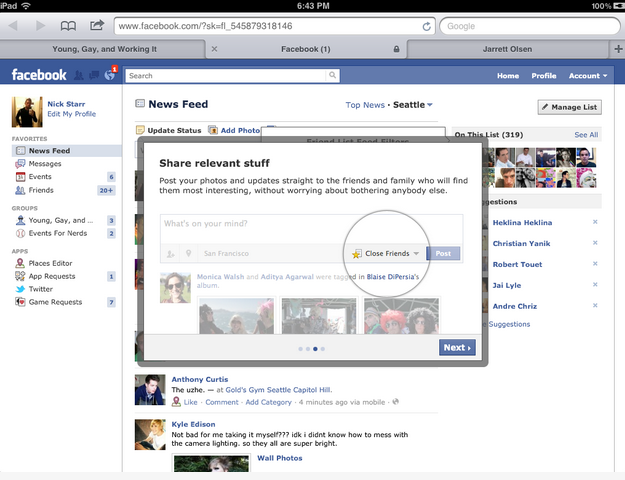Open Wall Photos link
The image size is (625, 480).
point(280,458)
